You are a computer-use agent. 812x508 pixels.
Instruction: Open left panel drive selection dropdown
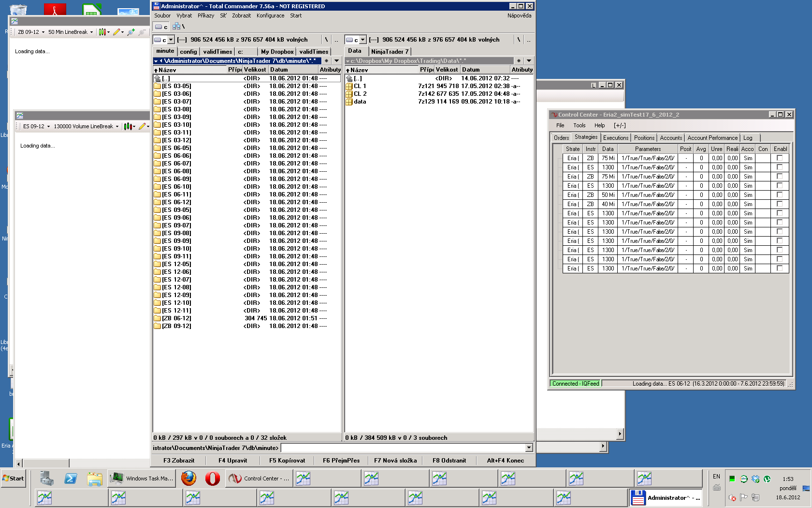(x=171, y=40)
